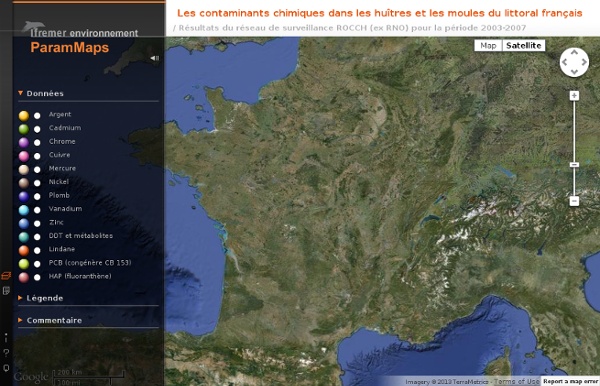Click the map scale bar
The height and width of the screenshot is (386, 600).
point(89,377)
